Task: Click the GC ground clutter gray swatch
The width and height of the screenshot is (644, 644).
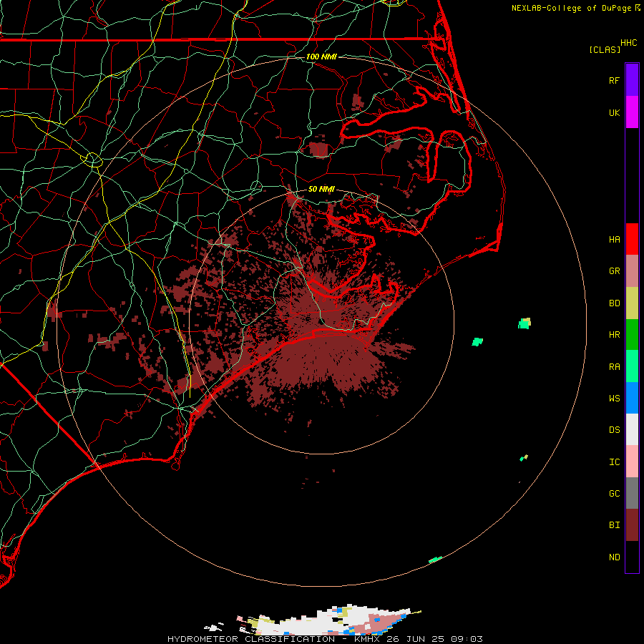Action: pyautogui.click(x=632, y=493)
